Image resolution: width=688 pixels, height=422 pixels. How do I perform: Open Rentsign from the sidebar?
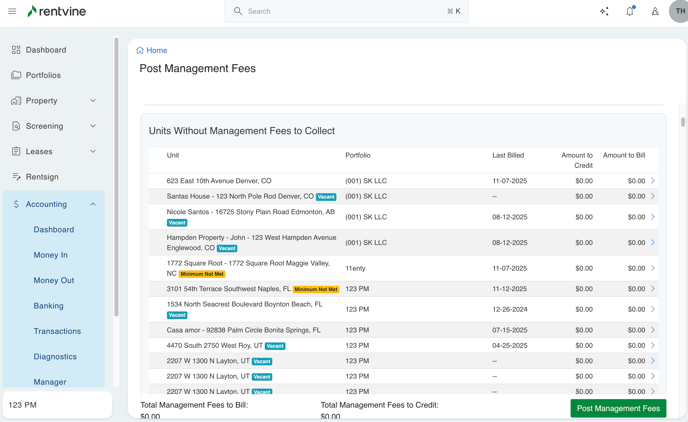click(42, 177)
